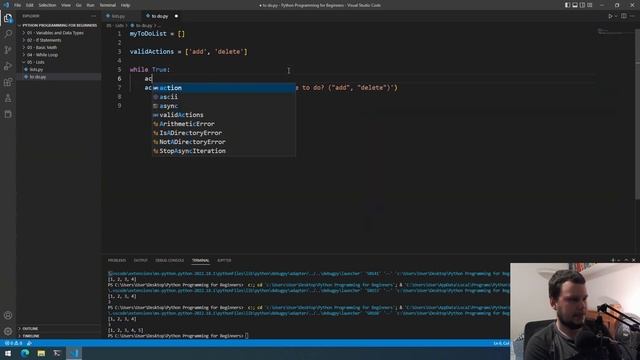Select 'action' autocomplete suggestion

coord(224,88)
